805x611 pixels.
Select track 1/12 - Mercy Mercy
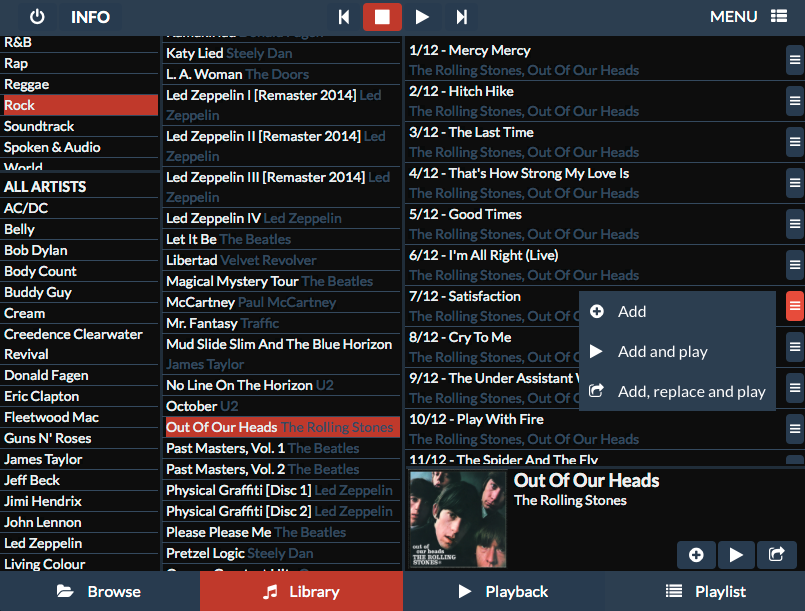coord(595,60)
